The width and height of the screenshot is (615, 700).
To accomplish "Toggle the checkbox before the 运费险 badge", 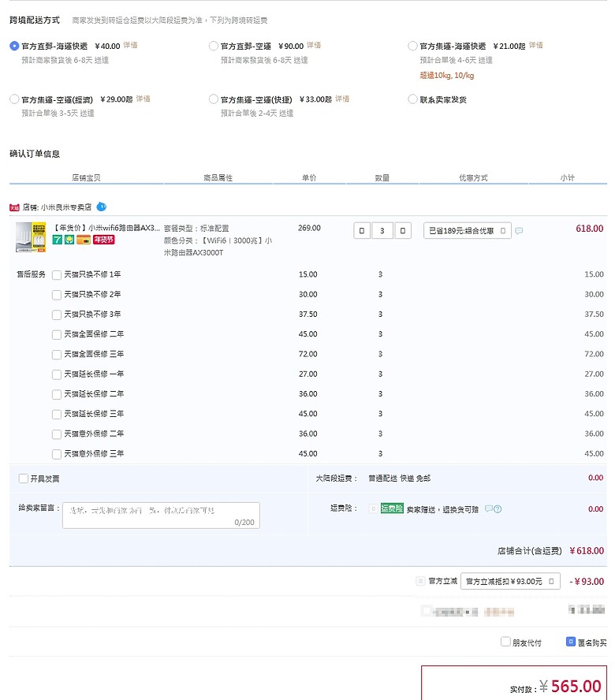I will 374,508.
